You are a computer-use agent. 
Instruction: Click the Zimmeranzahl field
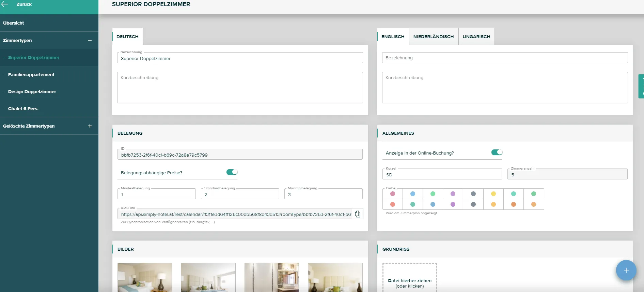point(568,174)
